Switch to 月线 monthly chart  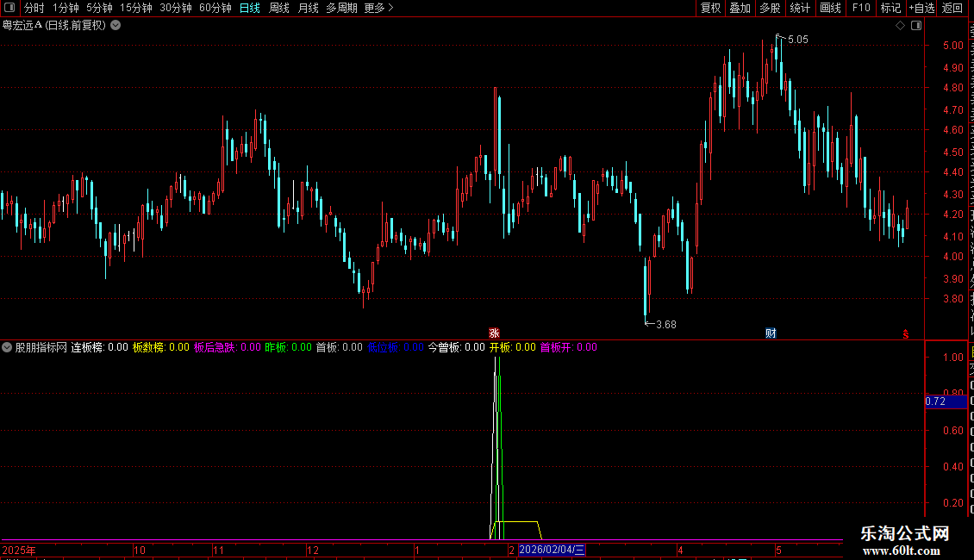point(308,8)
